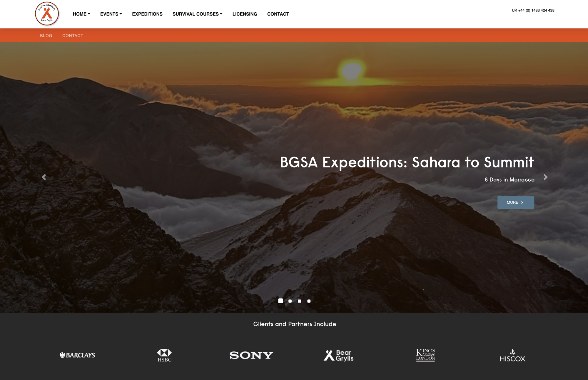Open the Blog link in orange bar
588x380 pixels.
click(x=46, y=36)
